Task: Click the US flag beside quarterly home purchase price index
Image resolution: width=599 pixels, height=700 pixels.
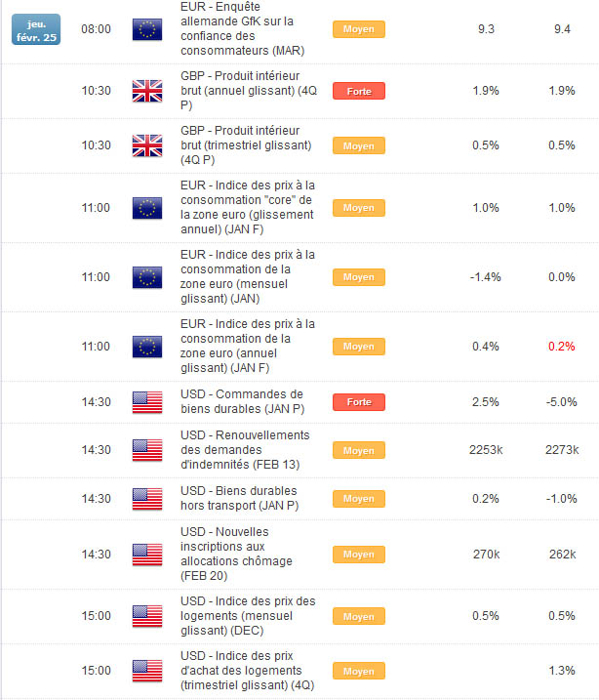Action: click(147, 671)
